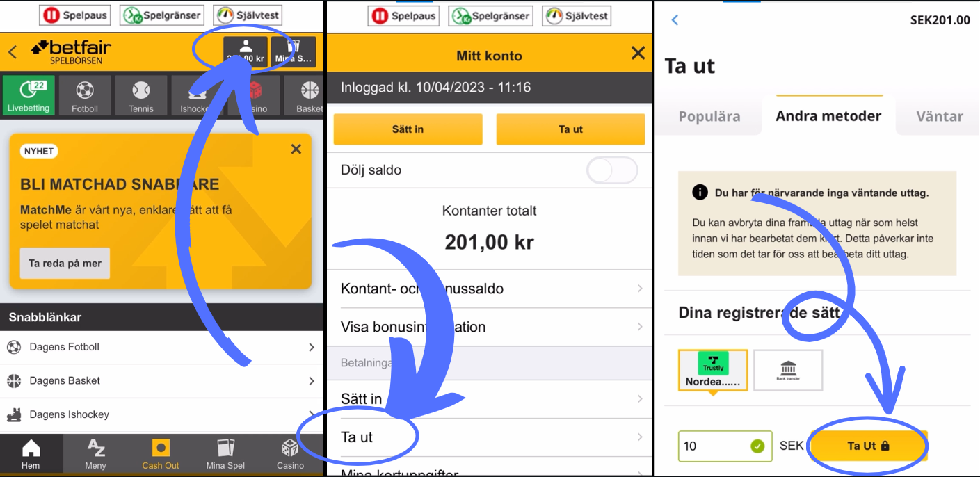Select the Cash Out icon

pos(160,453)
